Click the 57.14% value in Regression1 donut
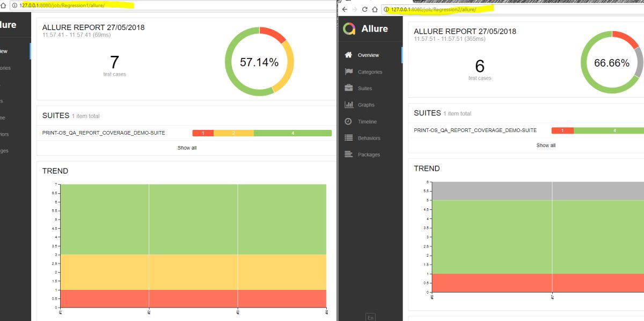Screen dimensions: 644x321 259,62
